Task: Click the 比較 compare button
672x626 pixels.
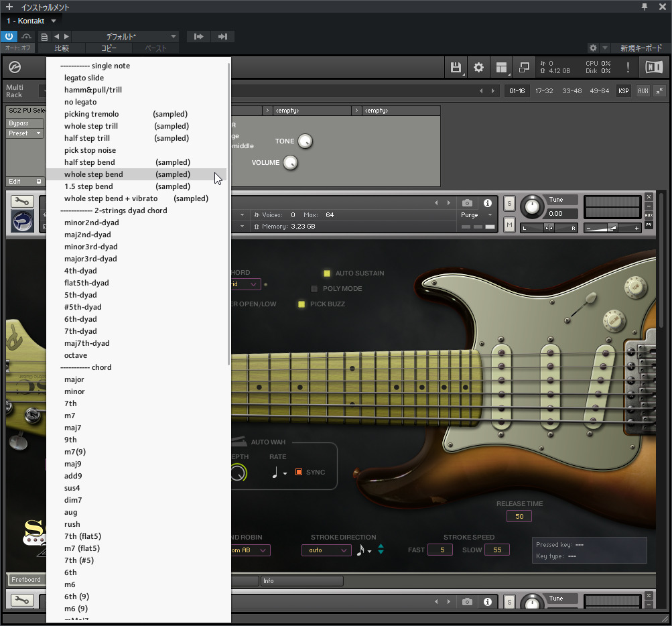Action: [62, 48]
